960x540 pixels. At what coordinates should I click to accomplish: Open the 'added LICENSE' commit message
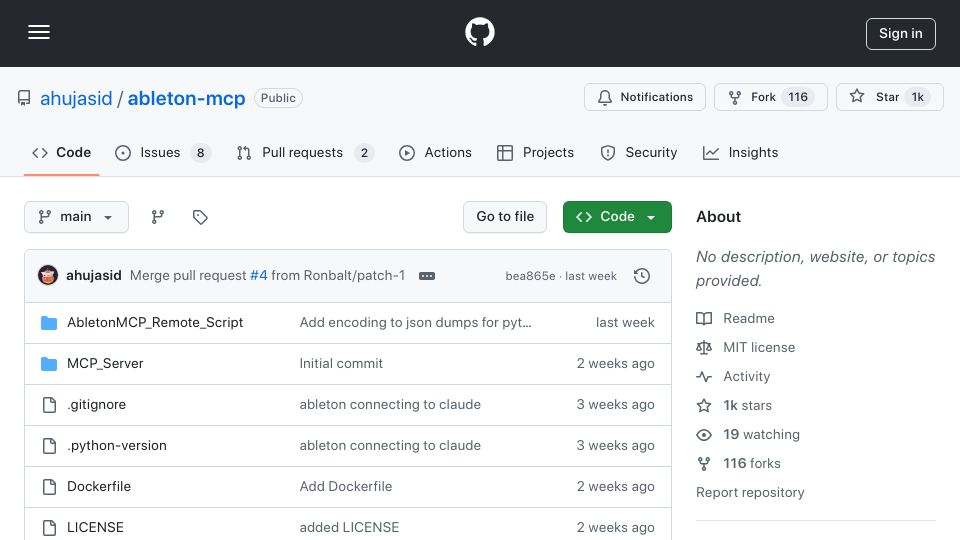349,527
